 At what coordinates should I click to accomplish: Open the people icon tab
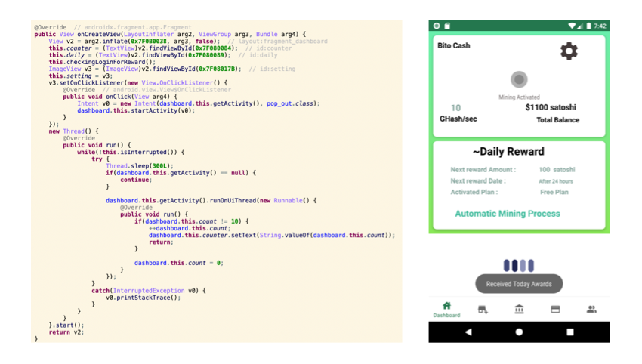click(x=591, y=310)
